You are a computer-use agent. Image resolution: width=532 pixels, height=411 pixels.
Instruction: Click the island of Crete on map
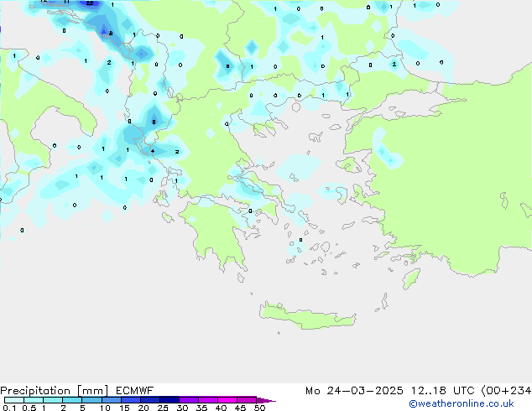pos(307,316)
